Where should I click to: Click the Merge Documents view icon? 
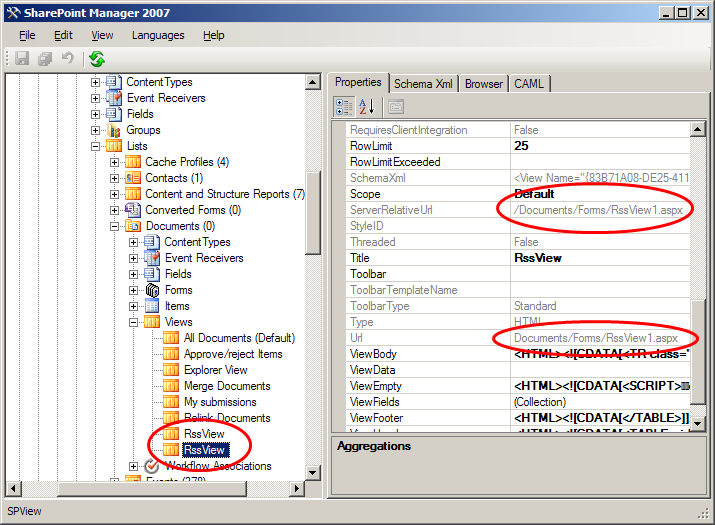(171, 386)
